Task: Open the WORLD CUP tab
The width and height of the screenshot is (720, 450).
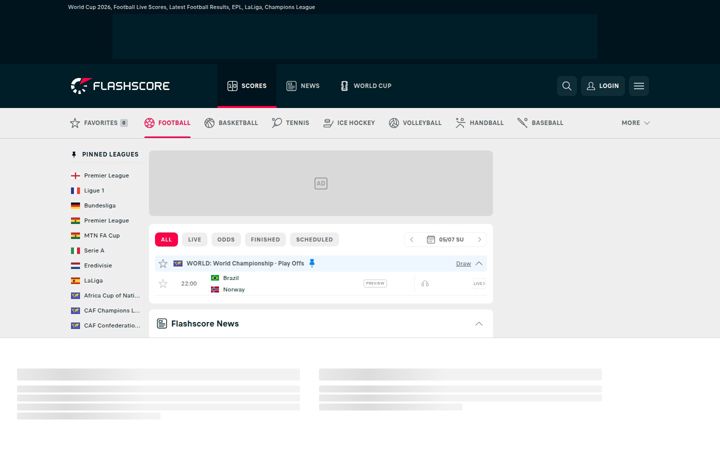Action: 366,86
